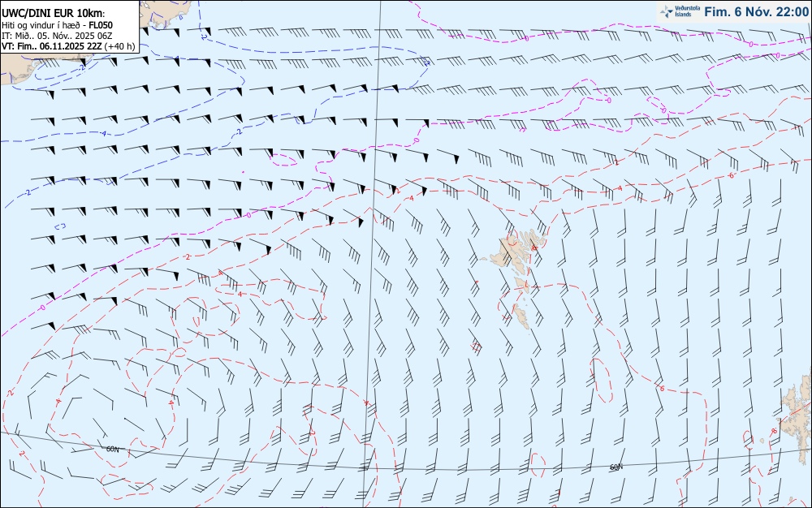Click the -8 isotherm label near Shetland
The width and height of the screenshot is (812, 508).
[774, 431]
